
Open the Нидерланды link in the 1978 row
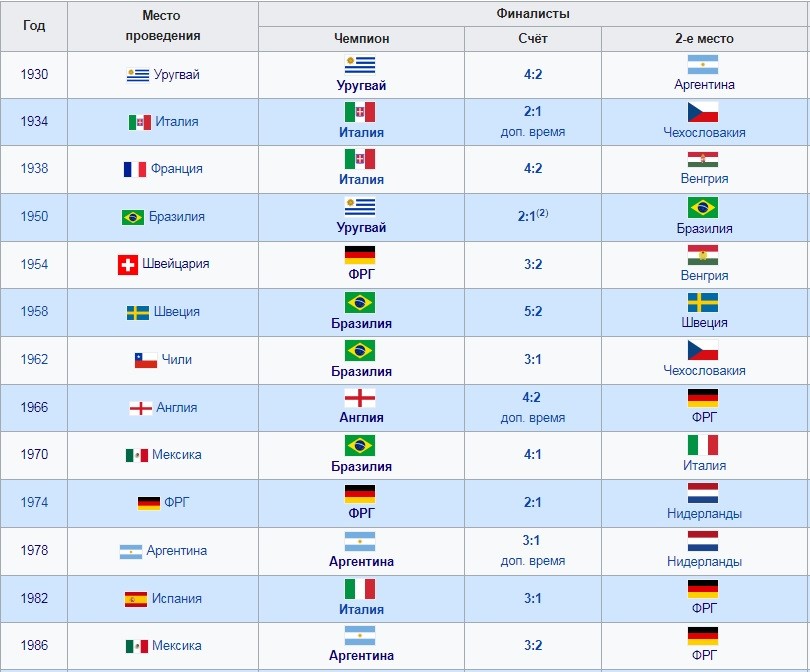704,561
